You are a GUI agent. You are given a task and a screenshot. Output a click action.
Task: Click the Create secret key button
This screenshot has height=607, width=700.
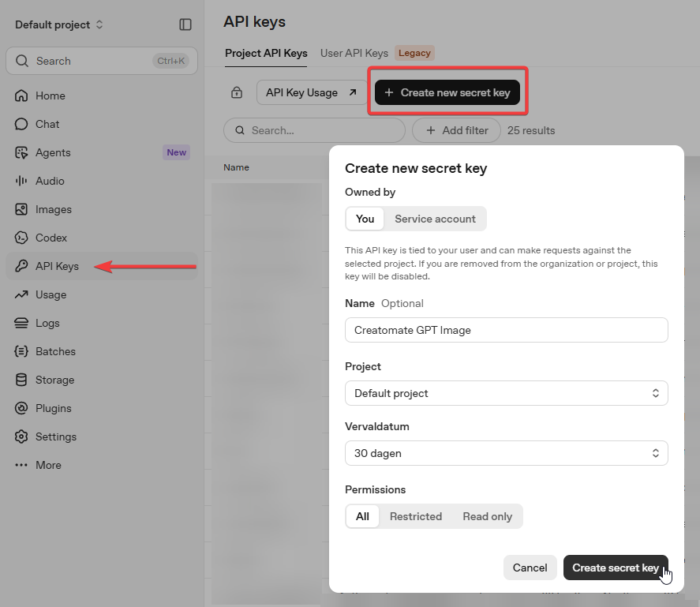click(x=616, y=568)
